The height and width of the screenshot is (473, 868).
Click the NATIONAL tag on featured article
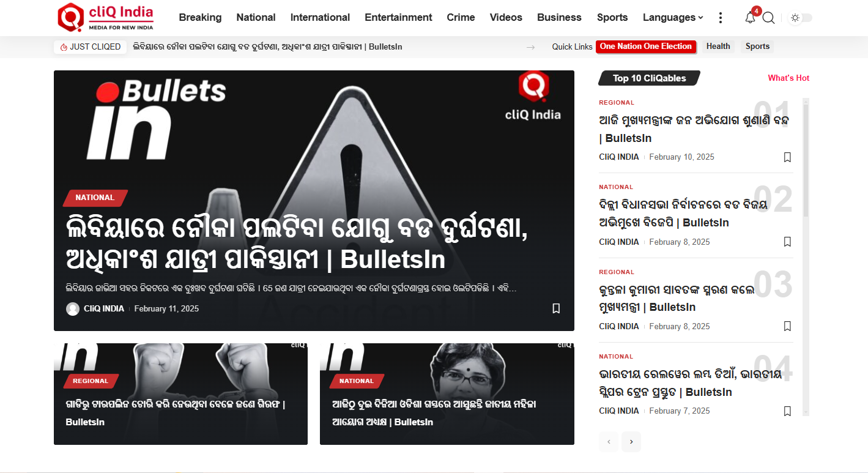[x=95, y=198]
